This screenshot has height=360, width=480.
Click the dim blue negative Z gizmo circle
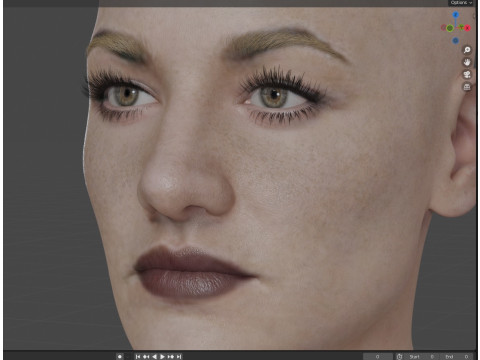pos(455,41)
